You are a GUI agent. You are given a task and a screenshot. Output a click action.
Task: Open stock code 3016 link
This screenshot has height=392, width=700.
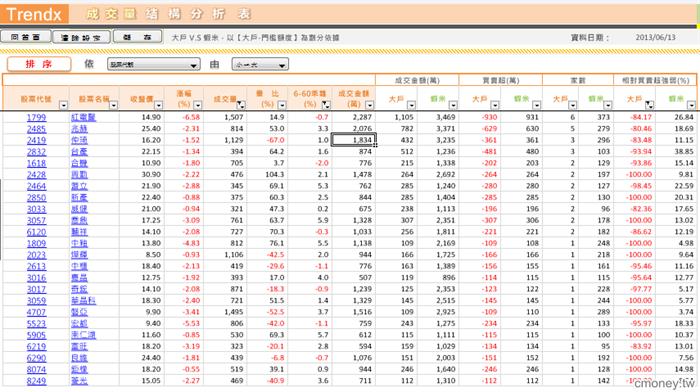click(36, 278)
